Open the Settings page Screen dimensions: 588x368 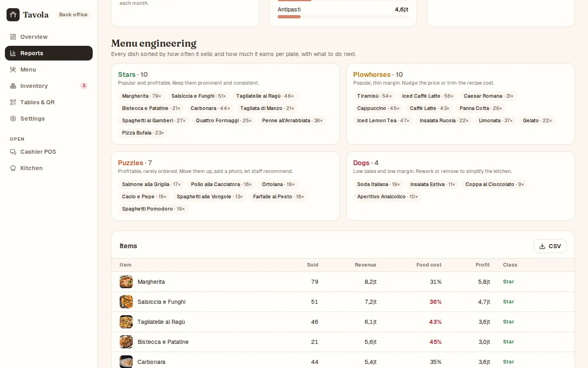point(49,119)
